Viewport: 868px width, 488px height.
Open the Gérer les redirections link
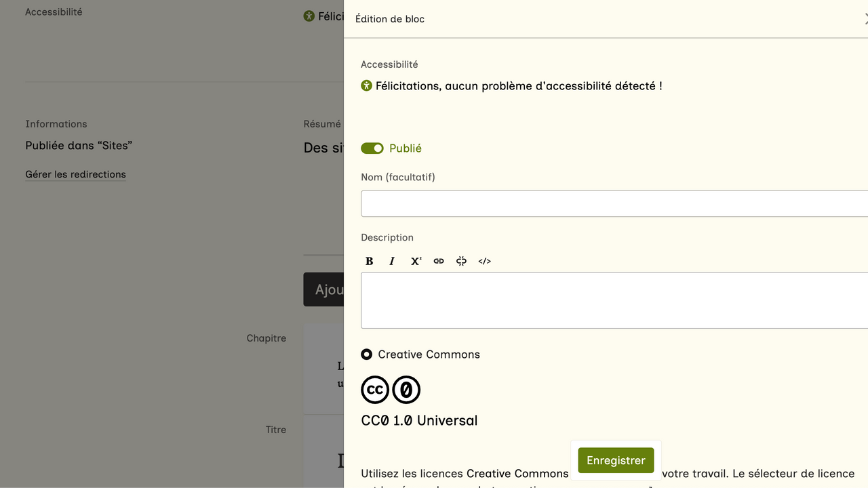[75, 174]
